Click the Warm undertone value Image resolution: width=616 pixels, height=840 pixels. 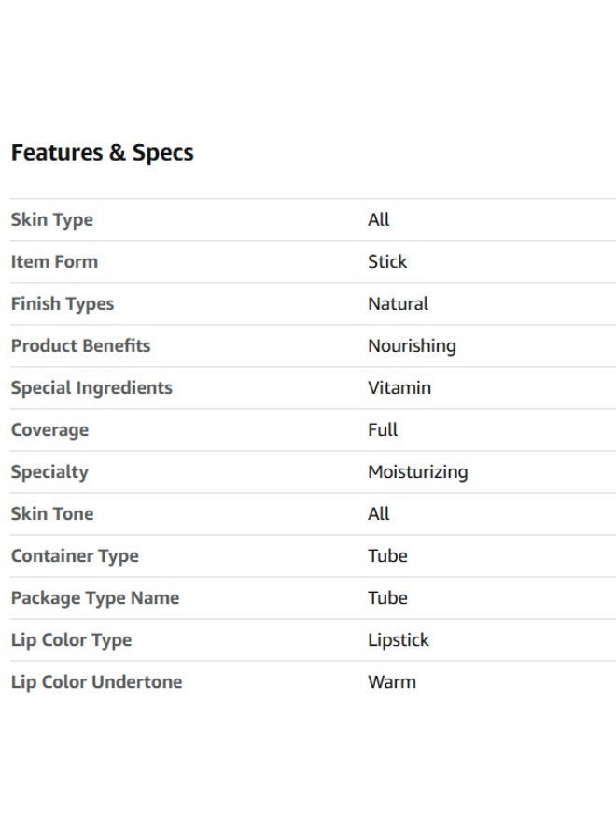392,682
